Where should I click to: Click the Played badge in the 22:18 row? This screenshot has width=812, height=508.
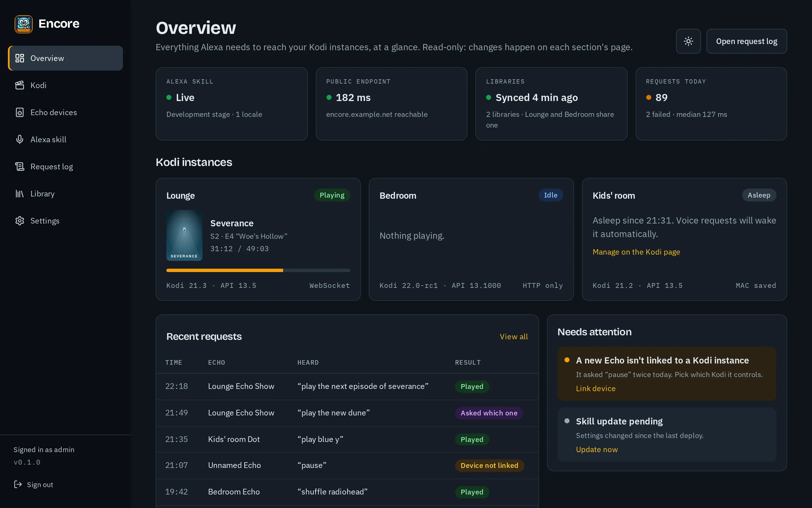[472, 386]
